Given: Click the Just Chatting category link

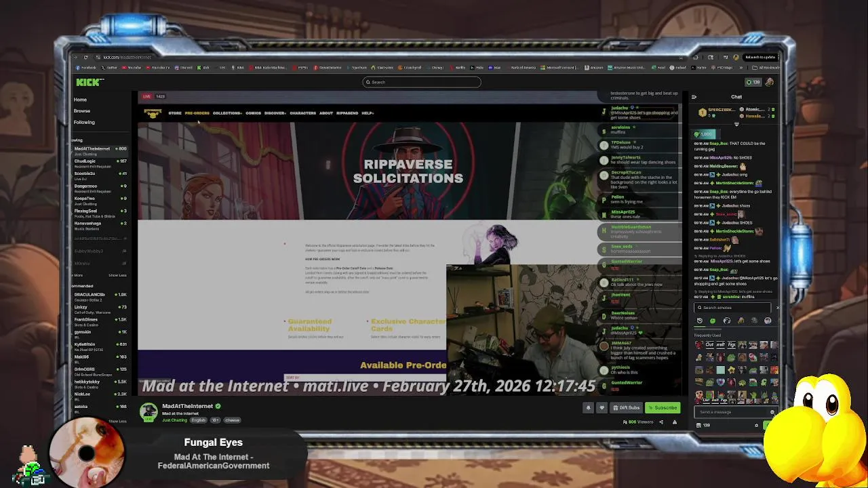Looking at the screenshot, I should point(174,420).
